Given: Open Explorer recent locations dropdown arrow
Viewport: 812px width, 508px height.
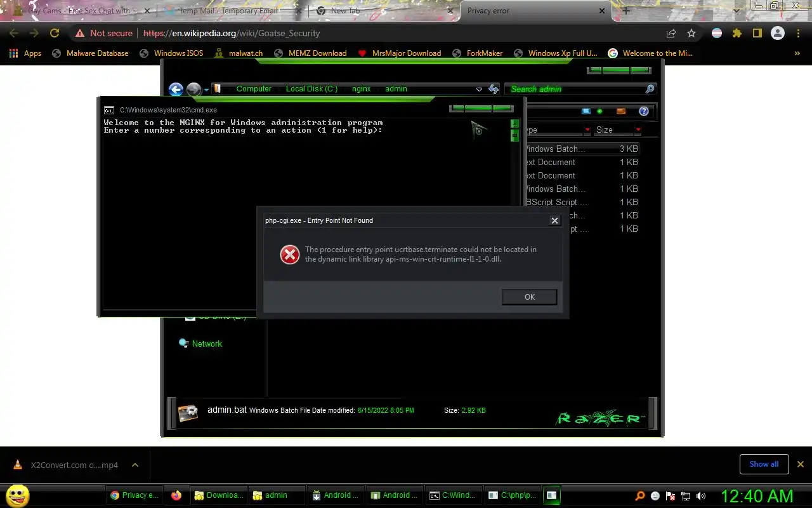Looking at the screenshot, I should (x=206, y=90).
